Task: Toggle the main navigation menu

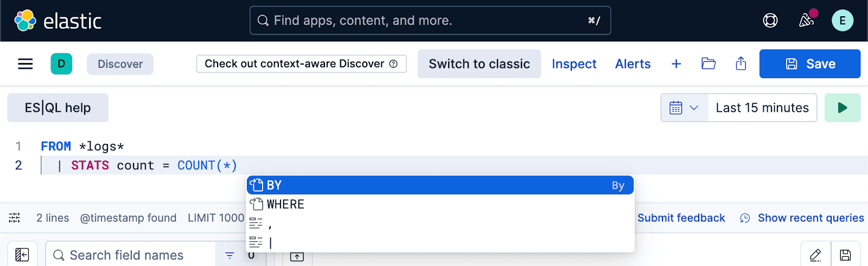Action: 25,64
